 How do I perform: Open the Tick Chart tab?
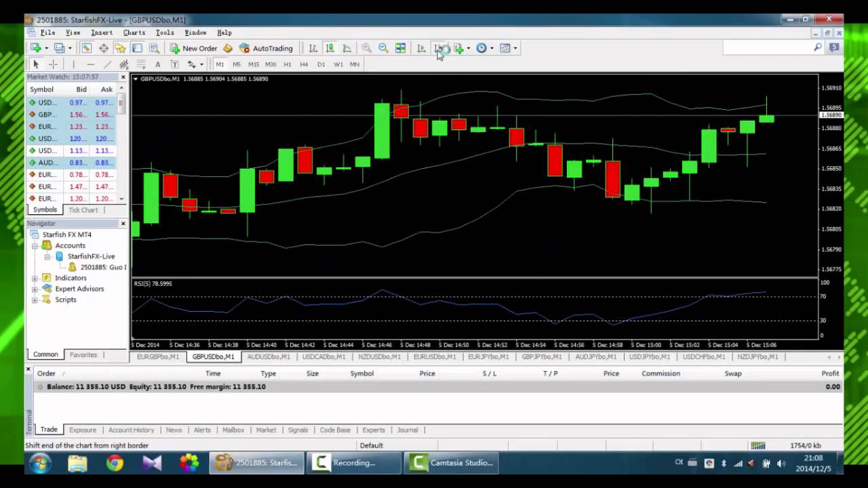(x=83, y=210)
